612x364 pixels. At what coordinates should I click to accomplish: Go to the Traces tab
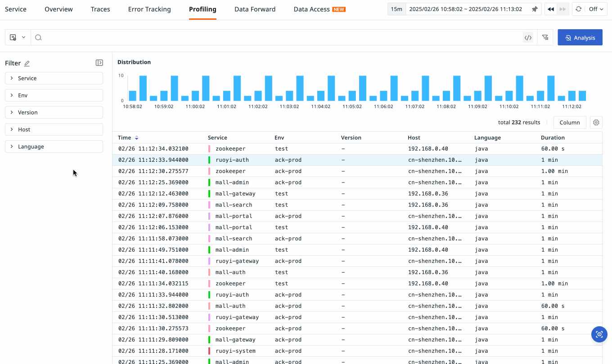[x=100, y=9]
